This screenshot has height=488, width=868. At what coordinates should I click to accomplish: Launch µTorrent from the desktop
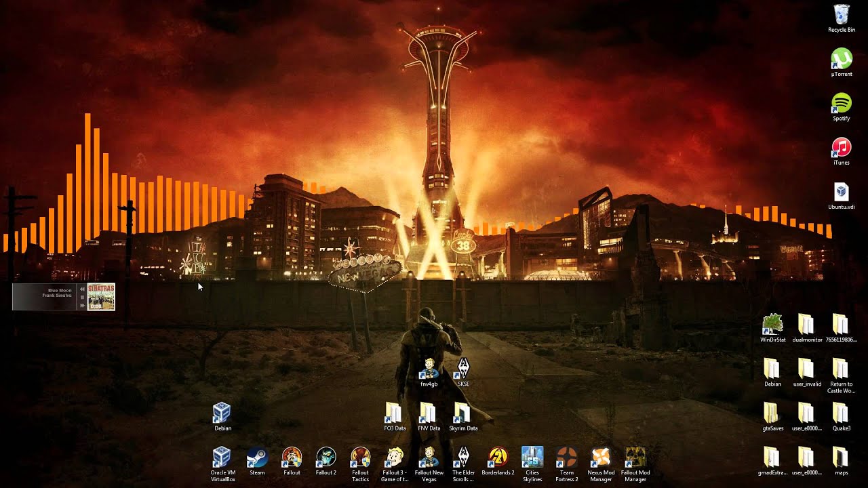[x=841, y=62]
